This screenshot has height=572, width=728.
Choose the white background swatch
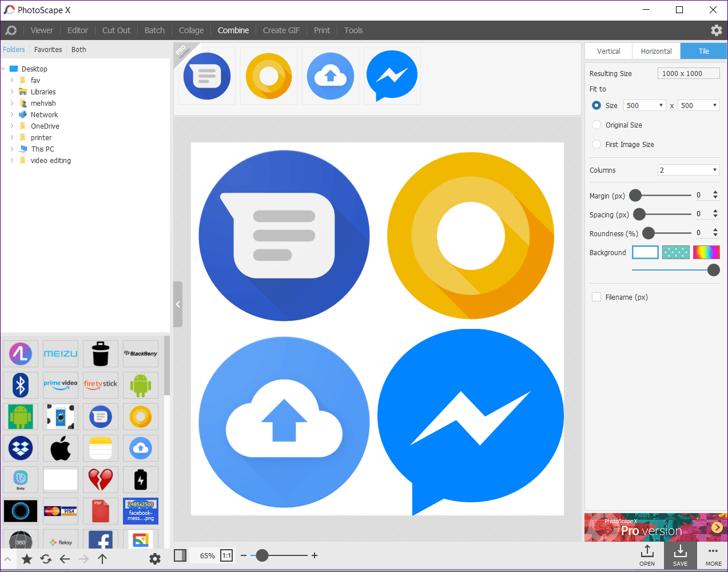[x=645, y=252]
